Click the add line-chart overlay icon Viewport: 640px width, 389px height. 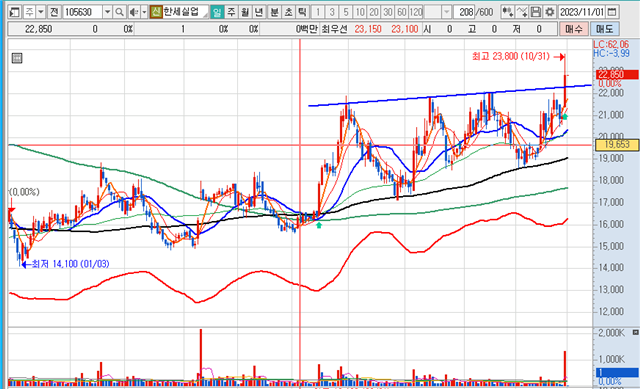pos(522,12)
